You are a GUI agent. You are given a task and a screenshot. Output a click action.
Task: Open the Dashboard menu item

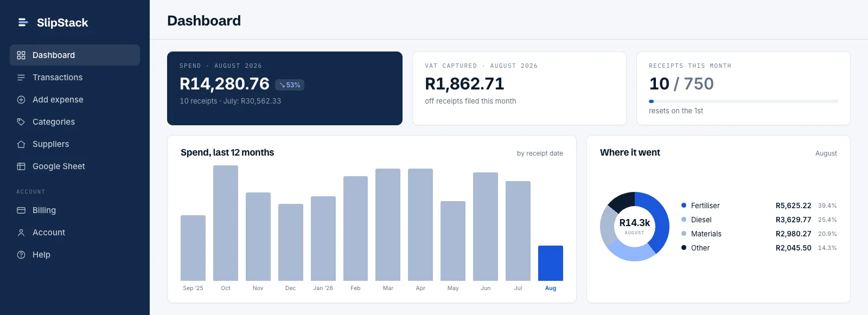click(75, 55)
